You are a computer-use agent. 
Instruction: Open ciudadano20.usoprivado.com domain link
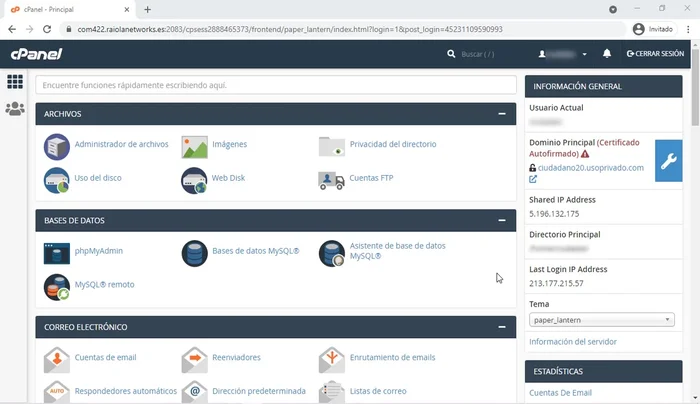point(591,168)
